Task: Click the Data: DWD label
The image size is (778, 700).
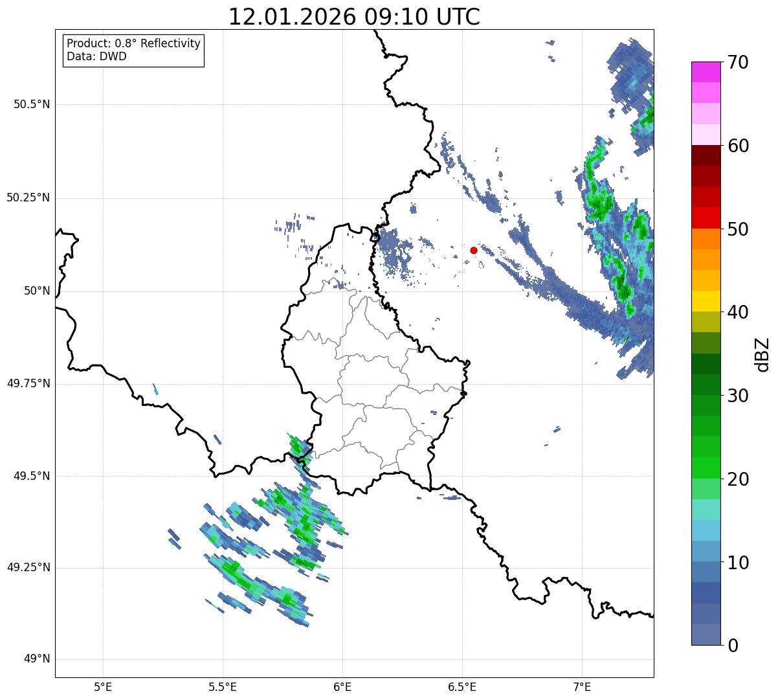Action: pos(96,56)
